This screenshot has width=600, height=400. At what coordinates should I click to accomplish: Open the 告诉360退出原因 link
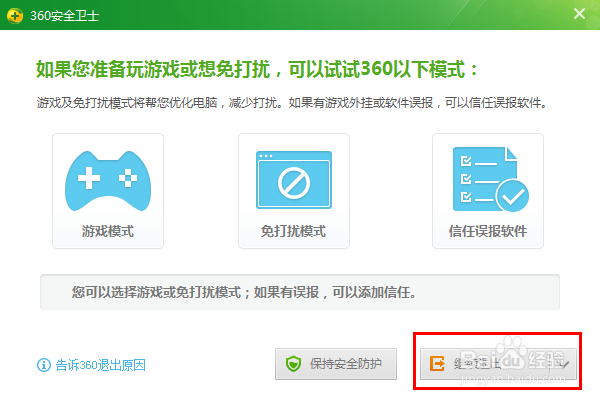(101, 365)
